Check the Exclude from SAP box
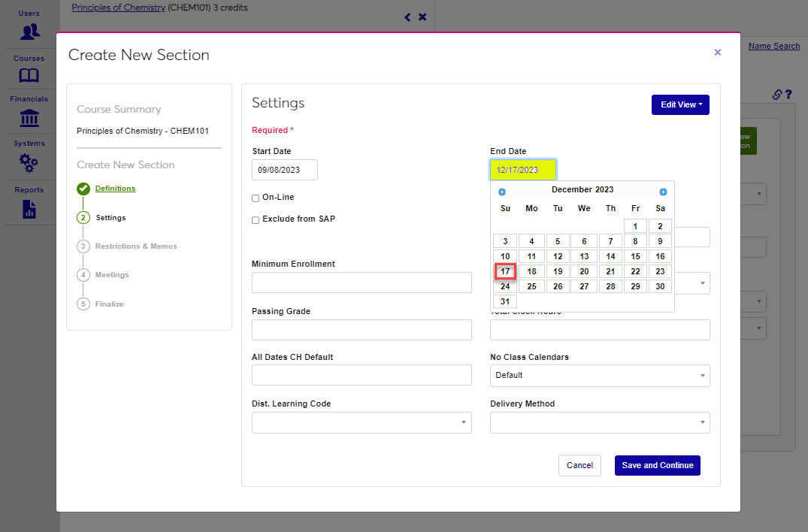The image size is (808, 532). click(x=256, y=220)
